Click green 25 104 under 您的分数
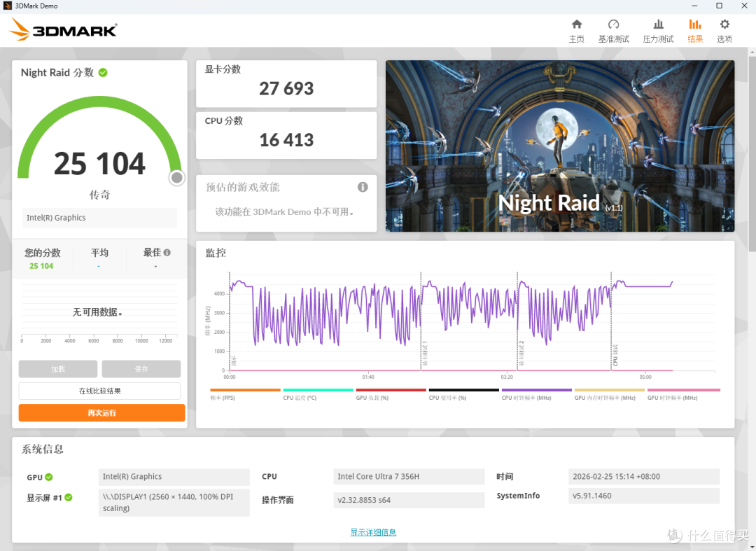The height and width of the screenshot is (551, 756). pos(41,266)
